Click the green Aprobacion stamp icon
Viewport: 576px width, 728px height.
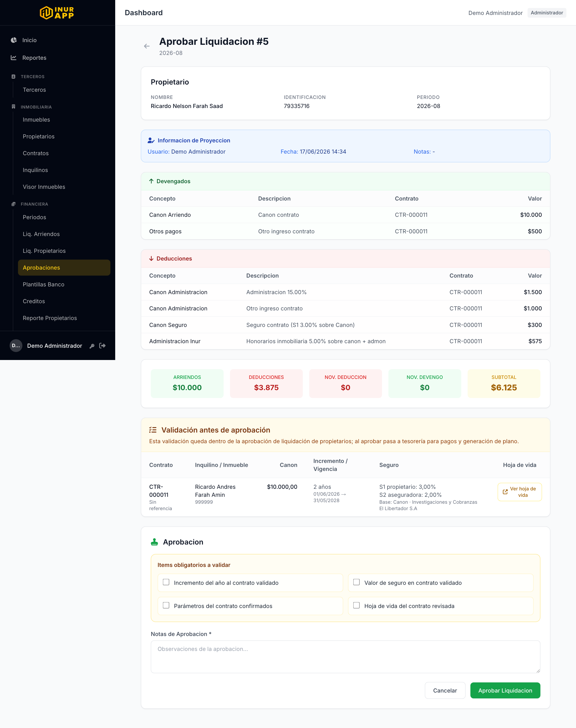154,542
